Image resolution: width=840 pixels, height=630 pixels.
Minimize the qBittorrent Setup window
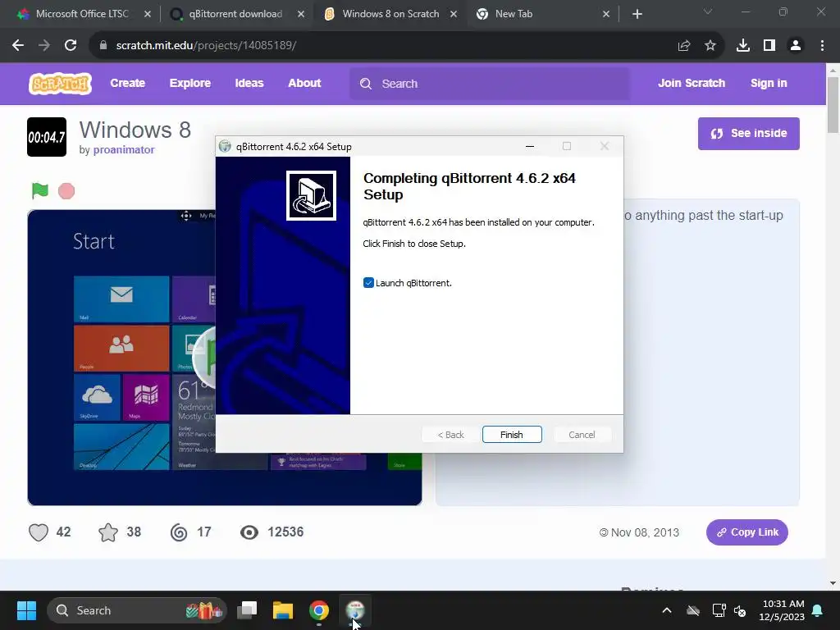(x=530, y=146)
